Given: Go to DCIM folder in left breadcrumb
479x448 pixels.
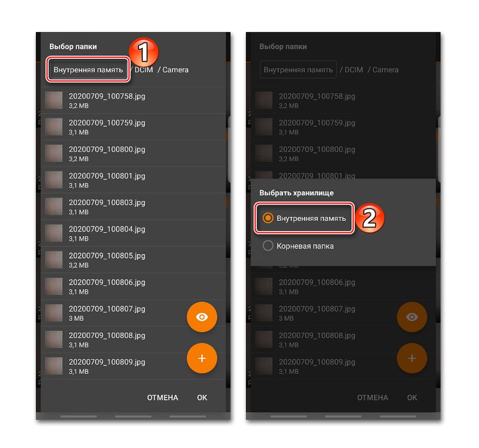Looking at the screenshot, I should pos(143,70).
